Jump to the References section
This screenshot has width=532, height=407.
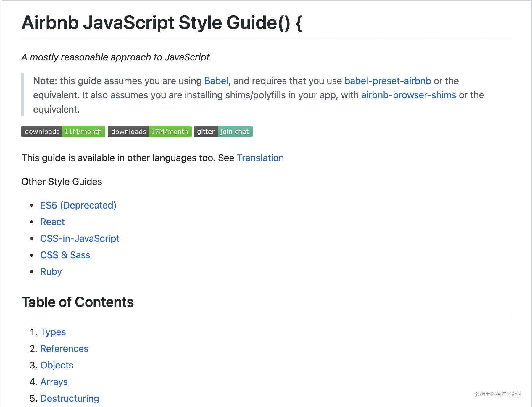(64, 349)
